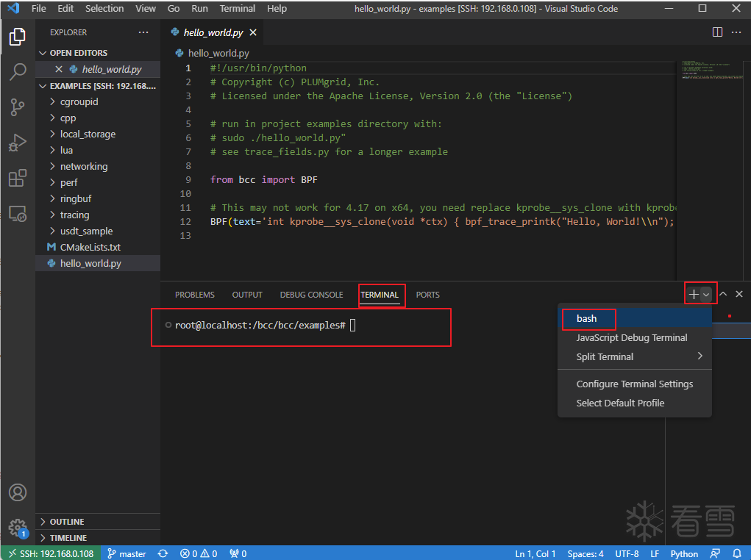The image size is (751, 560).
Task: Click the split editor right icon
Action: coord(717,32)
